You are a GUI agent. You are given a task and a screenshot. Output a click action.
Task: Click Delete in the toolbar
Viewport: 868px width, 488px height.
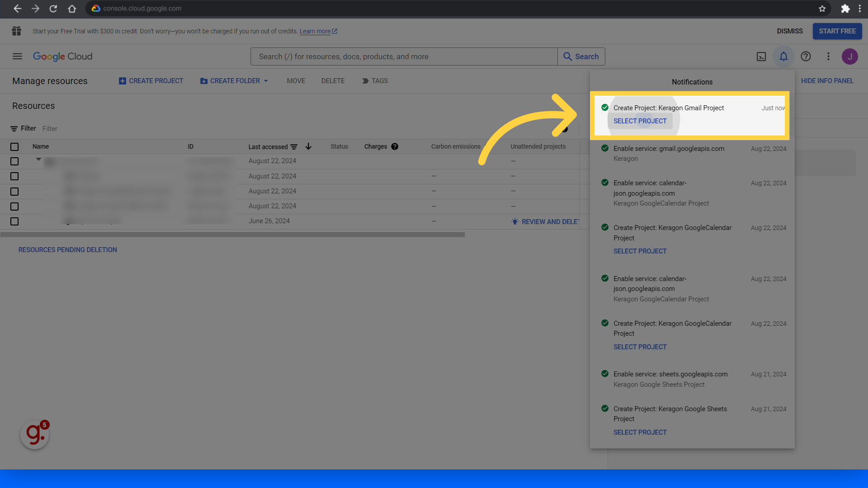click(x=333, y=81)
